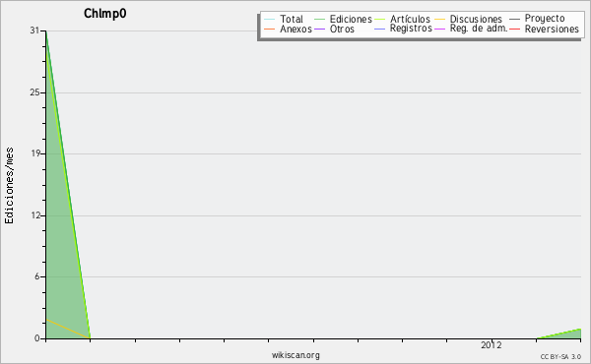Click the Total cyan line swatch

[270, 20]
